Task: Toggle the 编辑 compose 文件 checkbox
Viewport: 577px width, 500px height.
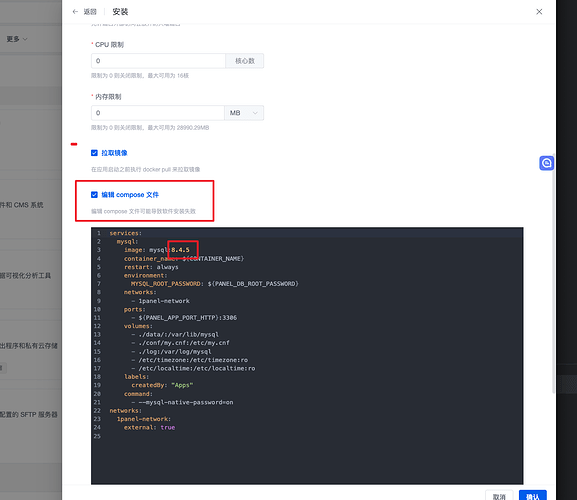Action: [94, 195]
